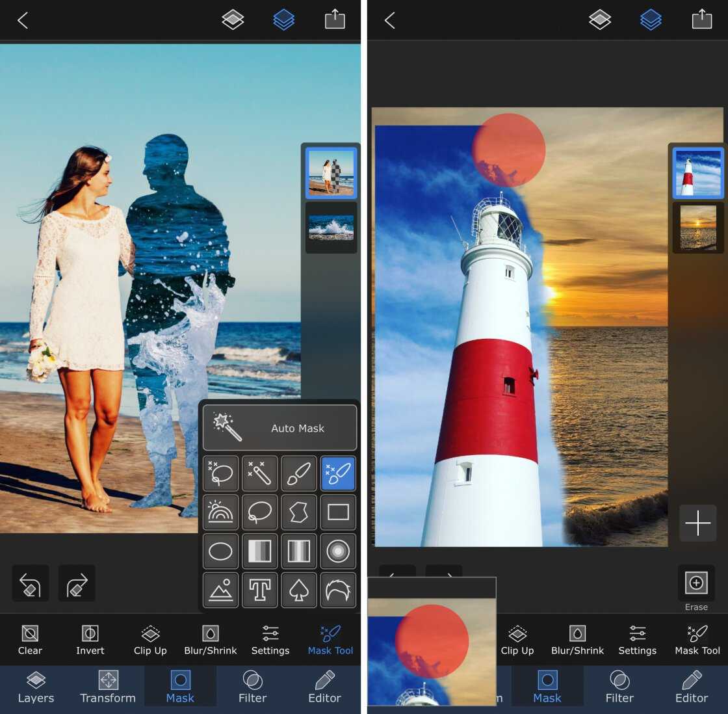This screenshot has width=728, height=714.
Task: Switch to Transform tab in left screen
Action: click(x=108, y=687)
